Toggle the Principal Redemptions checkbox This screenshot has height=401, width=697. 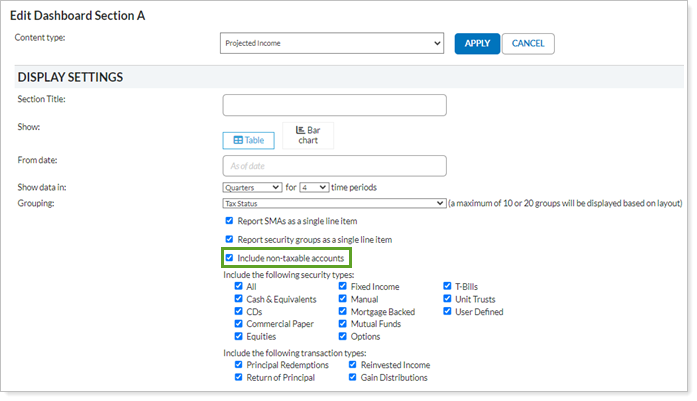[x=239, y=366]
